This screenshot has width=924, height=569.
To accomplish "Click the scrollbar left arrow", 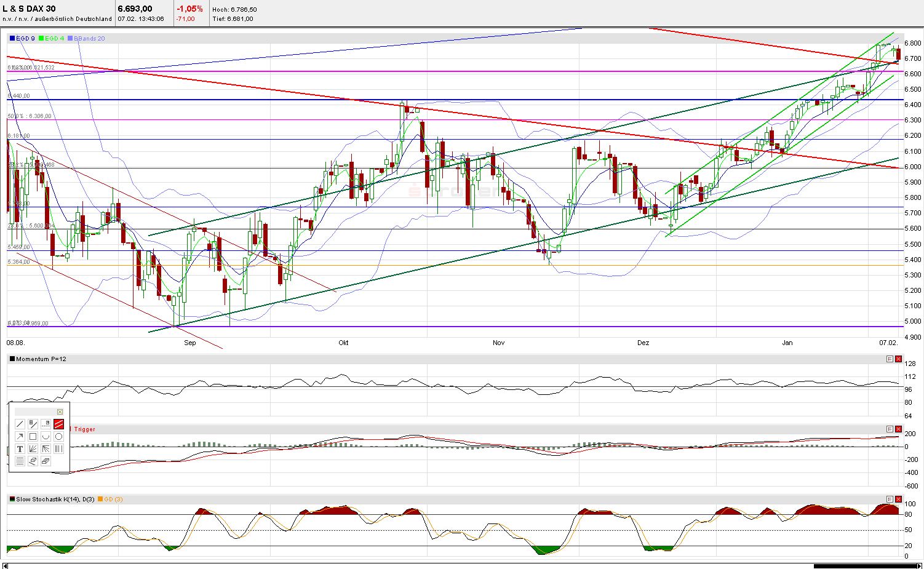I will [x=4, y=566].
